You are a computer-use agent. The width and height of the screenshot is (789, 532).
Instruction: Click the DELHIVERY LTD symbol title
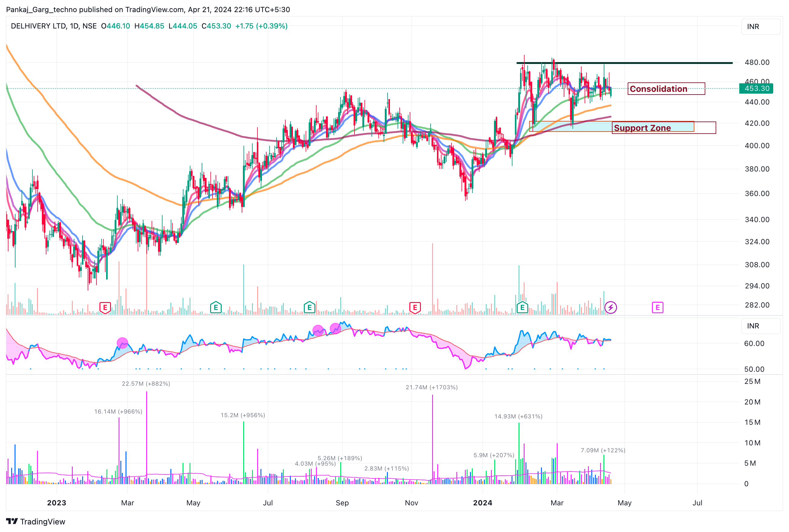39,26
